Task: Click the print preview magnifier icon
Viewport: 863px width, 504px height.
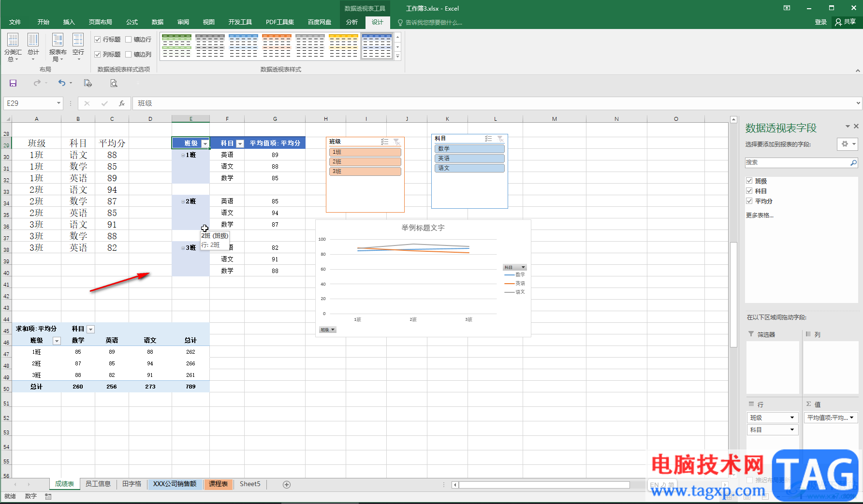Action: 114,83
